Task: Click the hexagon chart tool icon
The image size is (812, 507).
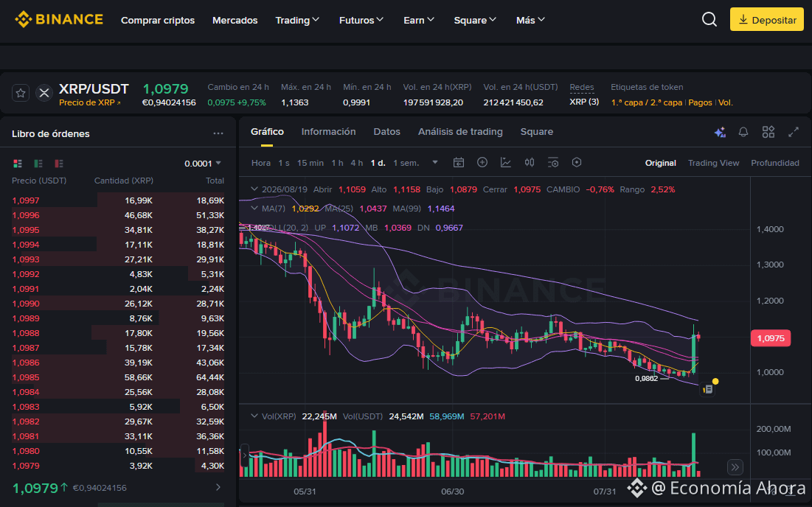Action: click(x=577, y=162)
